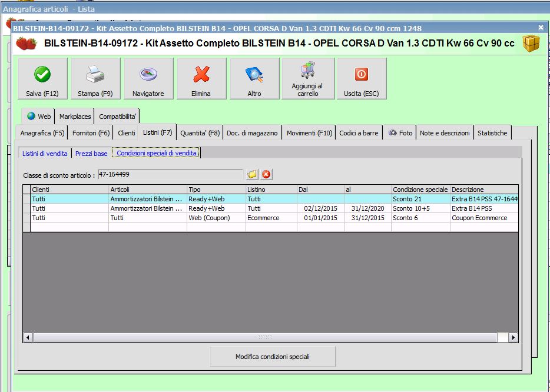
Task: Select Condizioni speciali di vendita subtab
Action: click(x=157, y=153)
